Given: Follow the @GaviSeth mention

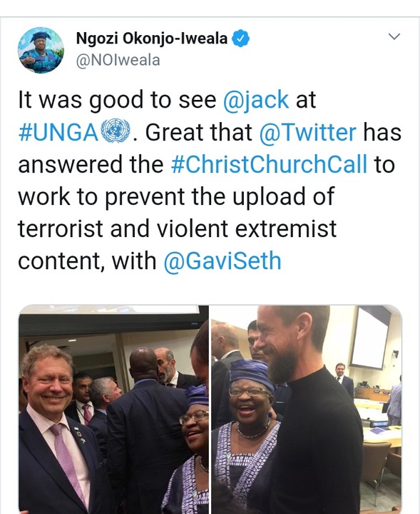Looking at the screenshot, I should tap(222, 261).
